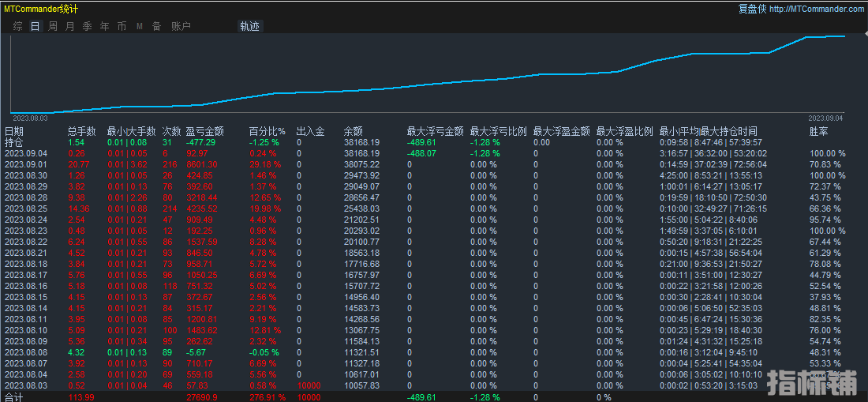Toggle the 轨迹 track button

249,26
